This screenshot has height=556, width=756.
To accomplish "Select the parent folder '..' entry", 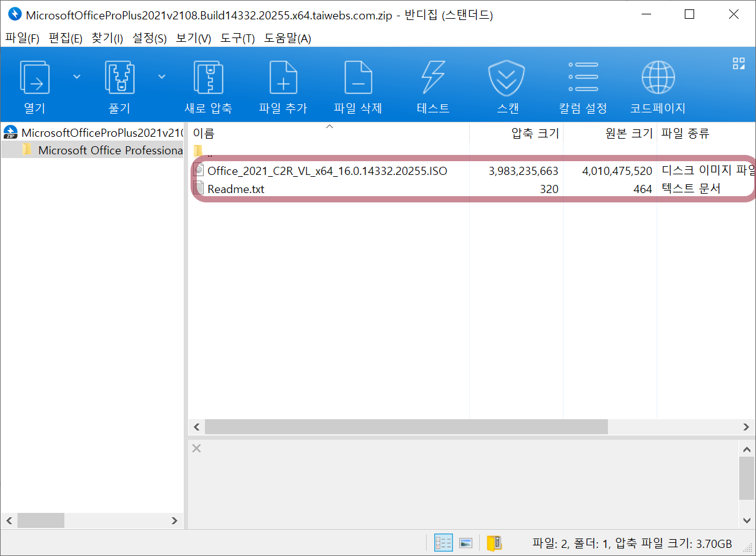I will coord(204,152).
